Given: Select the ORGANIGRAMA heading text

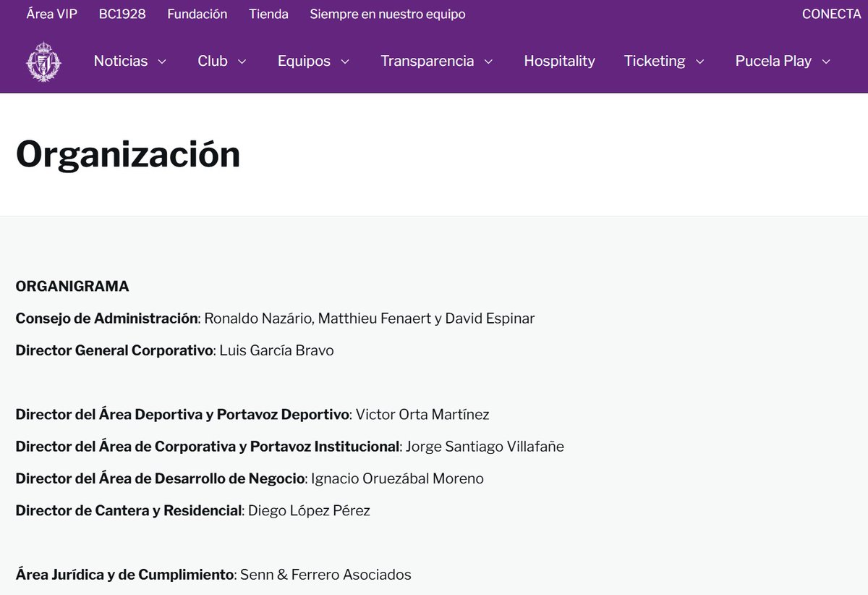Looking at the screenshot, I should (72, 287).
